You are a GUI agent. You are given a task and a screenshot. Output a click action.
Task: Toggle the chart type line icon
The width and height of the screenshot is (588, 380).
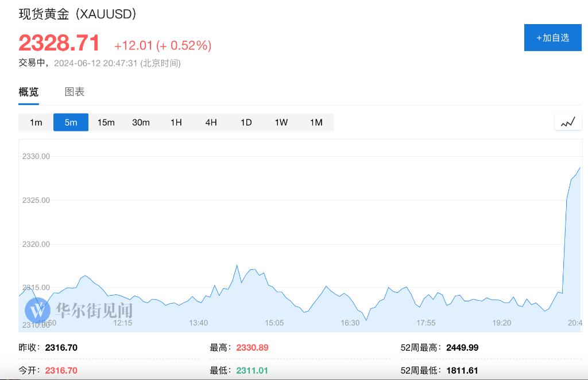click(x=568, y=122)
